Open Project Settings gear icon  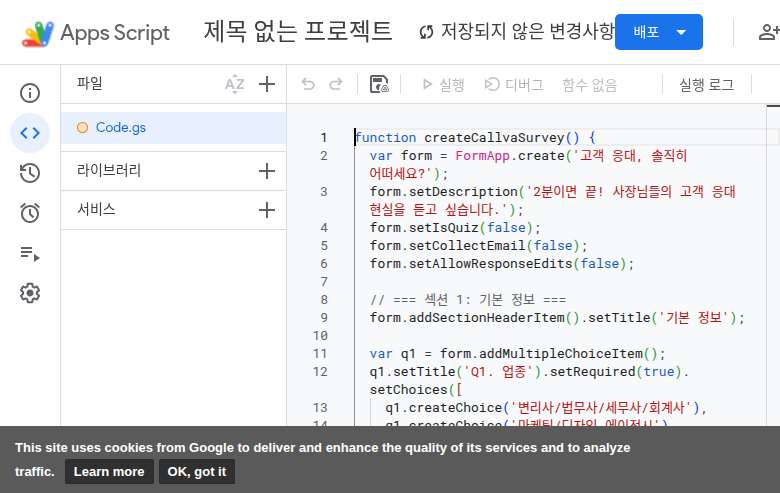tap(30, 293)
